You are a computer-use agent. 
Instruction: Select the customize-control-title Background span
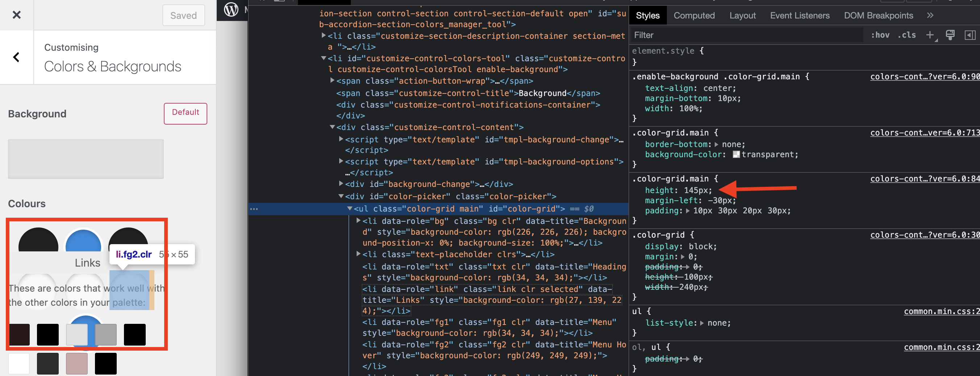468,93
